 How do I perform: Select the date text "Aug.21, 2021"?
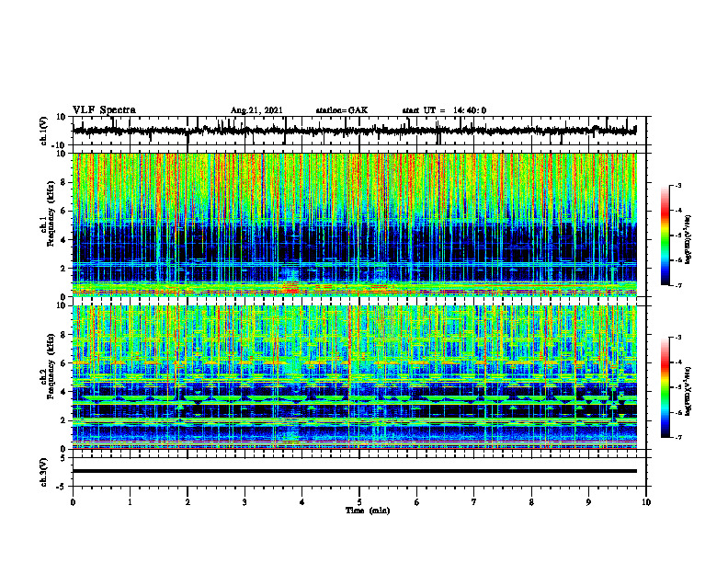tap(256, 110)
